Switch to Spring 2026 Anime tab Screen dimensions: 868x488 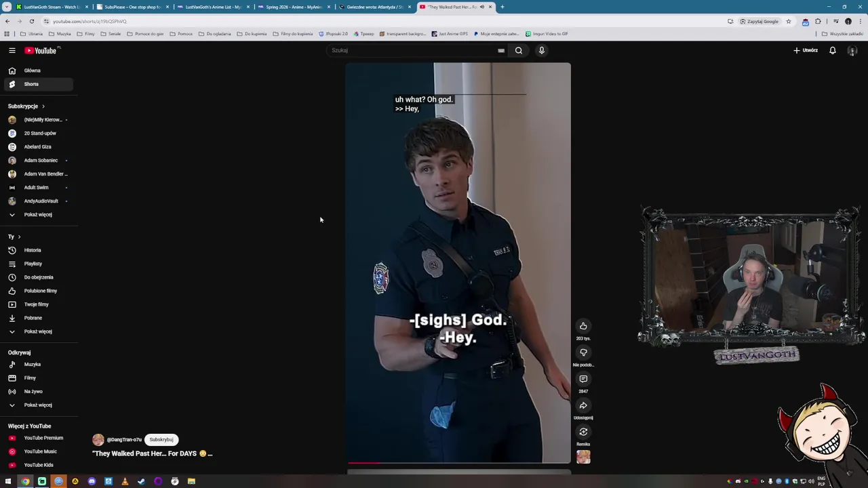coord(294,7)
